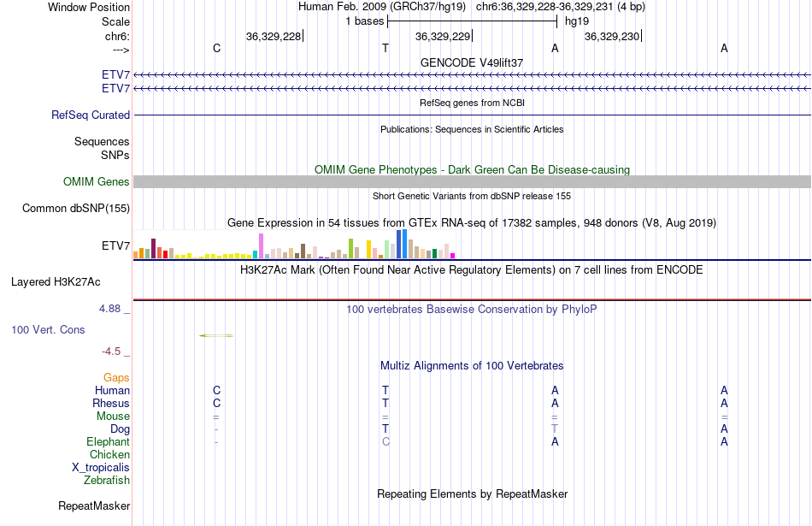Screen dimensions: 812x526
Task: Click the gray OMIM Genes bar
Action: [472, 182]
